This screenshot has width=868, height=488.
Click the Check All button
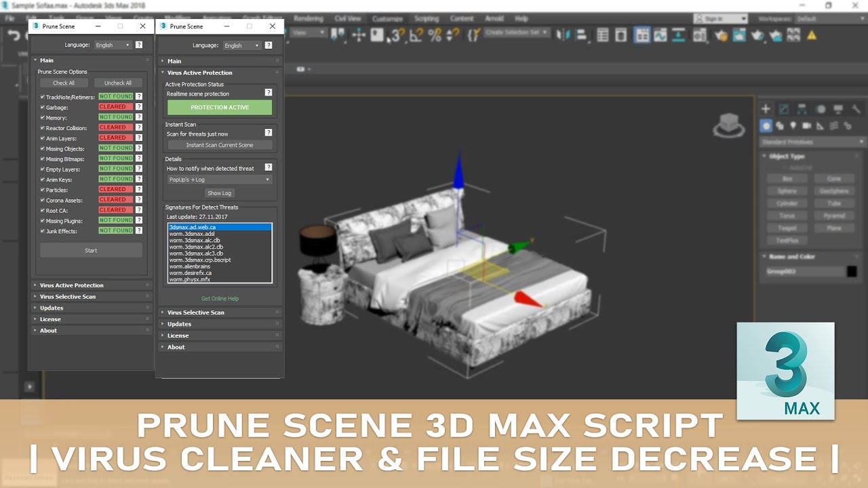(x=64, y=83)
